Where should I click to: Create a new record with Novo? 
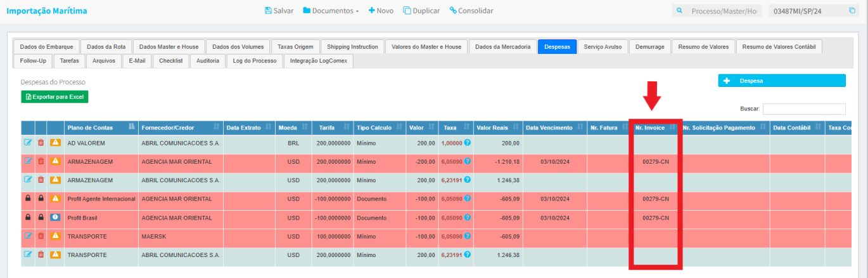tap(381, 11)
